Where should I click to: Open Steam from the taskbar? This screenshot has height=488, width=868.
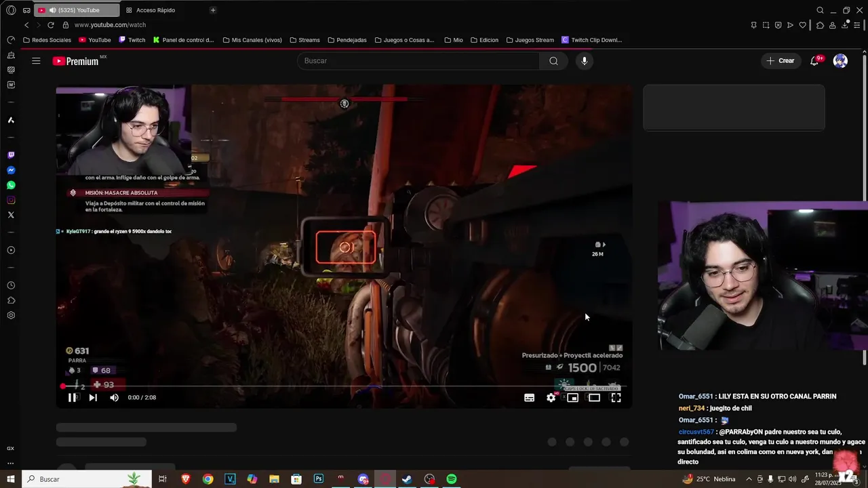point(407,479)
